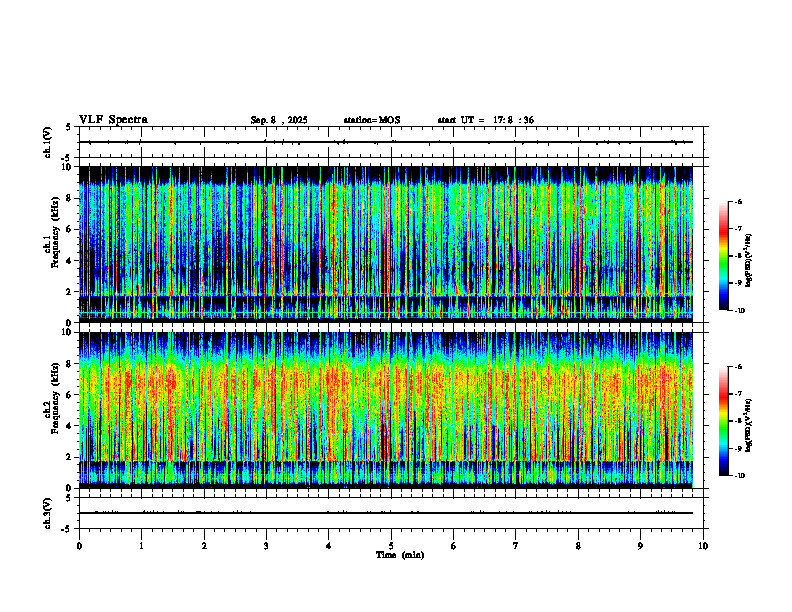Click the "VLF Spectra" plot title

pos(113,120)
